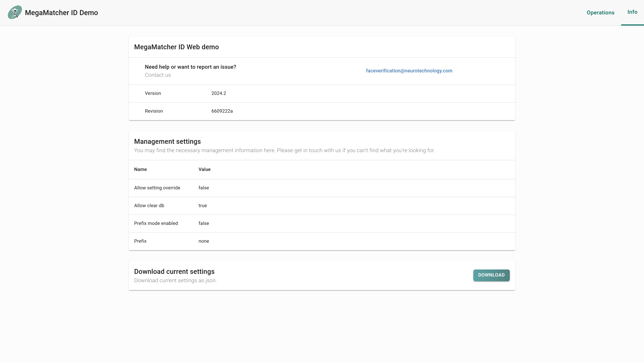Click the Prefix row label
The image size is (644, 362).
(140, 241)
